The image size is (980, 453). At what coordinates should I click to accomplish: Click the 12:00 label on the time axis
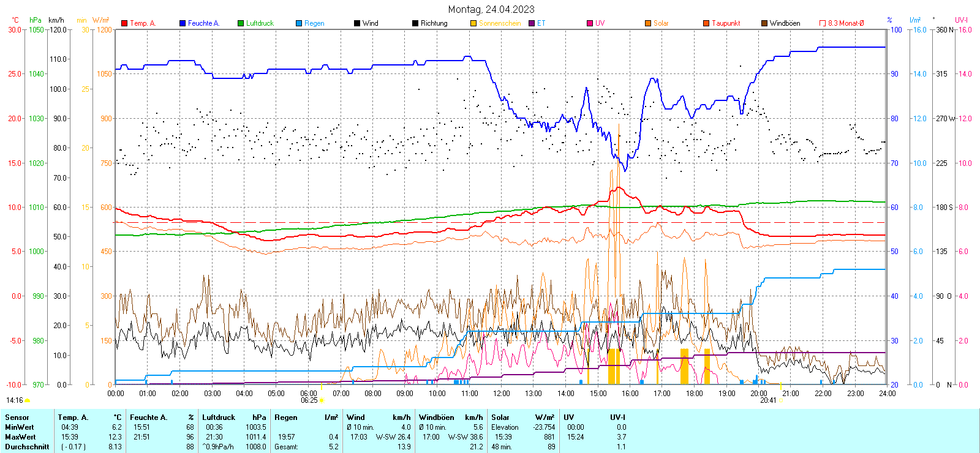501,394
